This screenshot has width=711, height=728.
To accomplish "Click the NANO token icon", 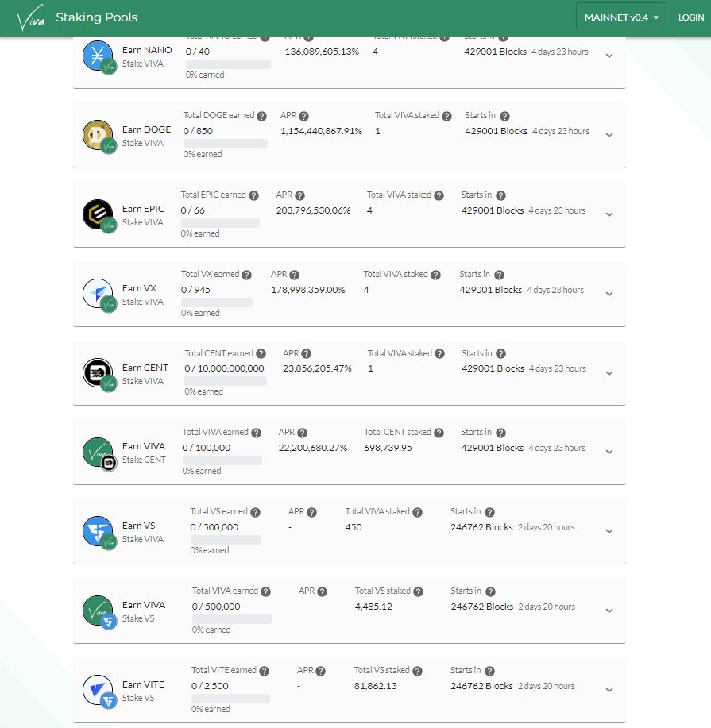I will click(x=98, y=56).
